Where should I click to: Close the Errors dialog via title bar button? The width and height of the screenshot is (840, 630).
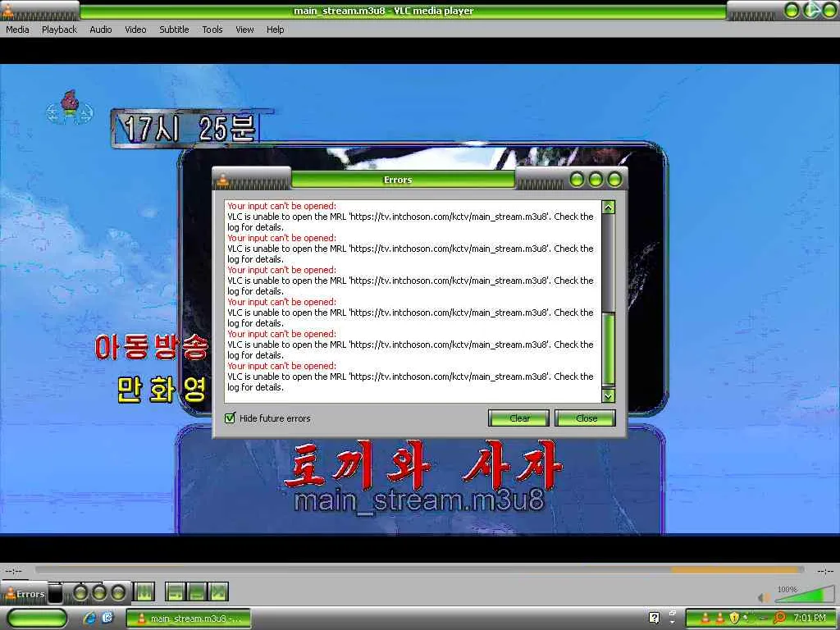(615, 180)
